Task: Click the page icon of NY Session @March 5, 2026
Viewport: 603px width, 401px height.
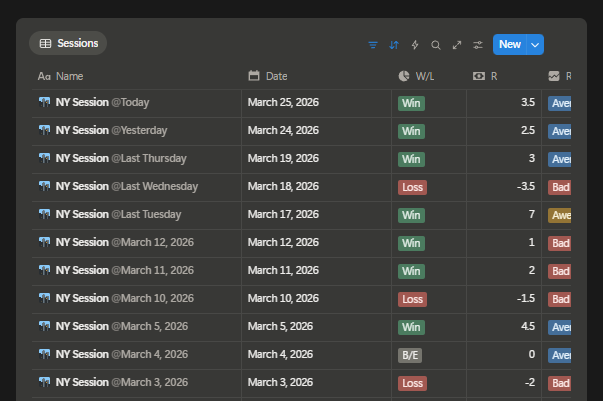Action: [44, 326]
